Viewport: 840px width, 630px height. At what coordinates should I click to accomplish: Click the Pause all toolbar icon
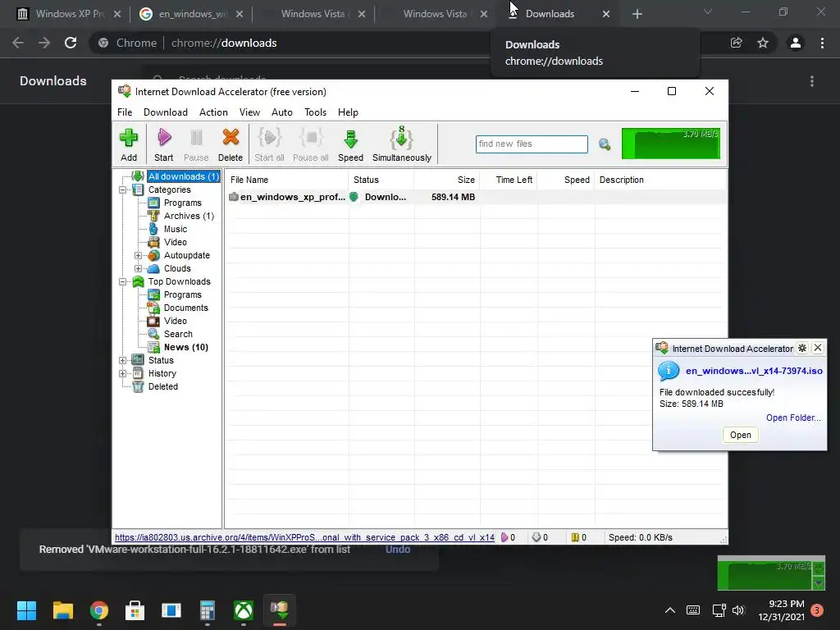[311, 144]
